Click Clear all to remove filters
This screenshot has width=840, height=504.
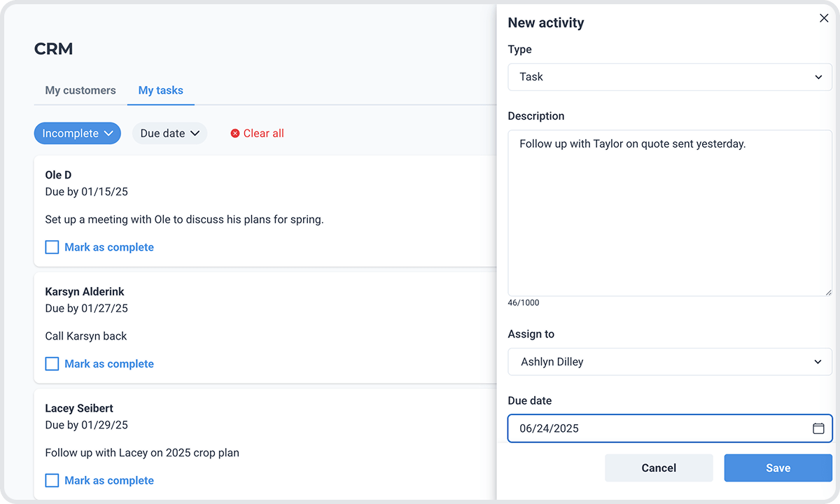(x=264, y=133)
